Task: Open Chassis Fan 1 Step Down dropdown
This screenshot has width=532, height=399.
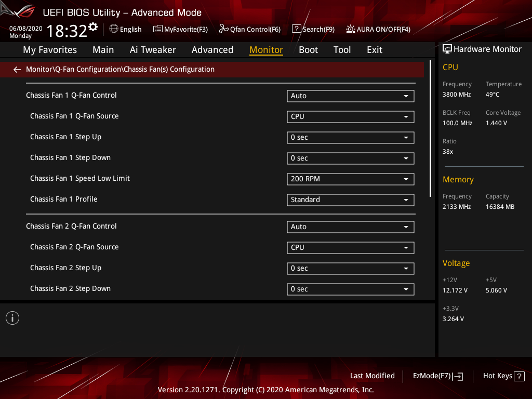Action: coord(351,158)
